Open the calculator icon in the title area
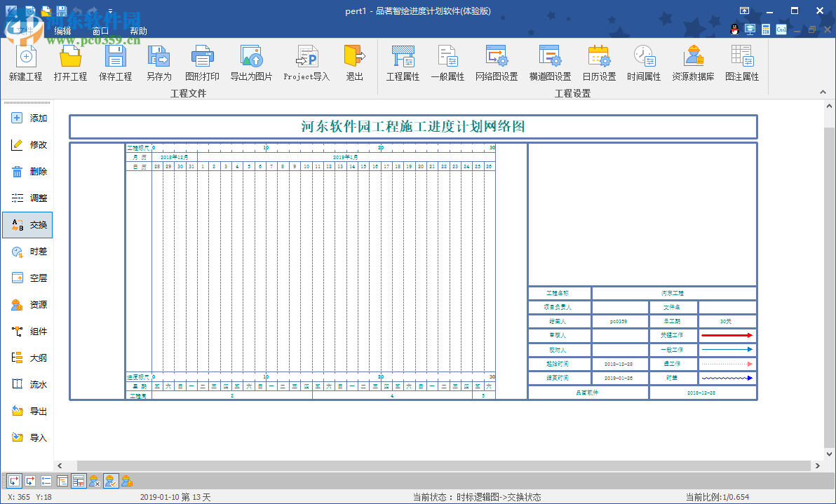 coord(766,30)
